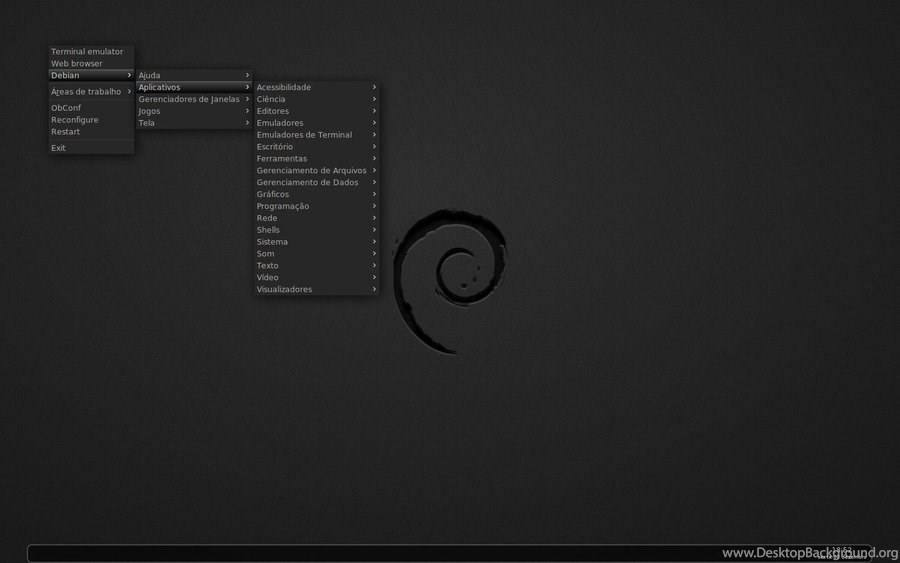Select the Debian submenu entry

click(x=91, y=75)
